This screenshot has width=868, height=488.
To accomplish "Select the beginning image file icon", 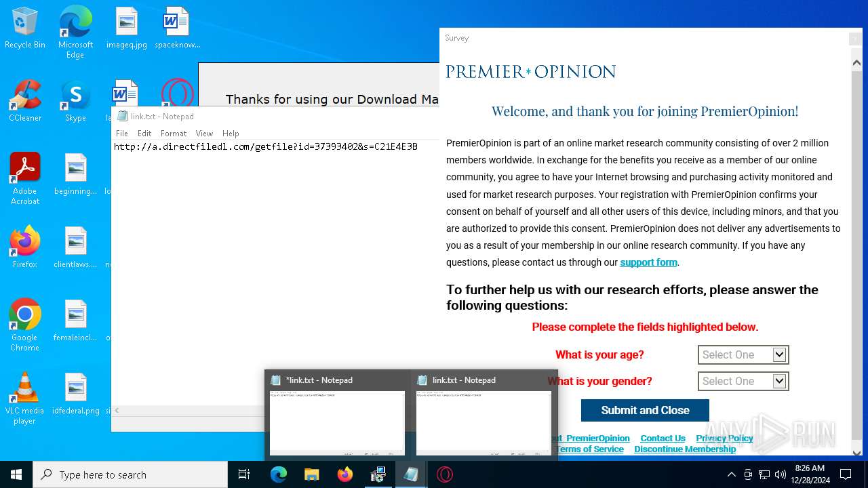I will click(75, 175).
